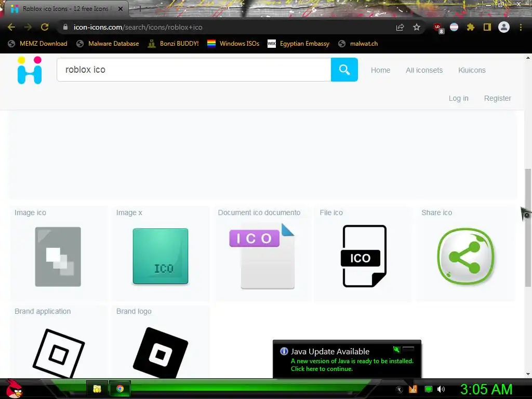Screen dimensions: 532x399
Task: Select the purple Document ico documento icon
Action: coord(262,256)
